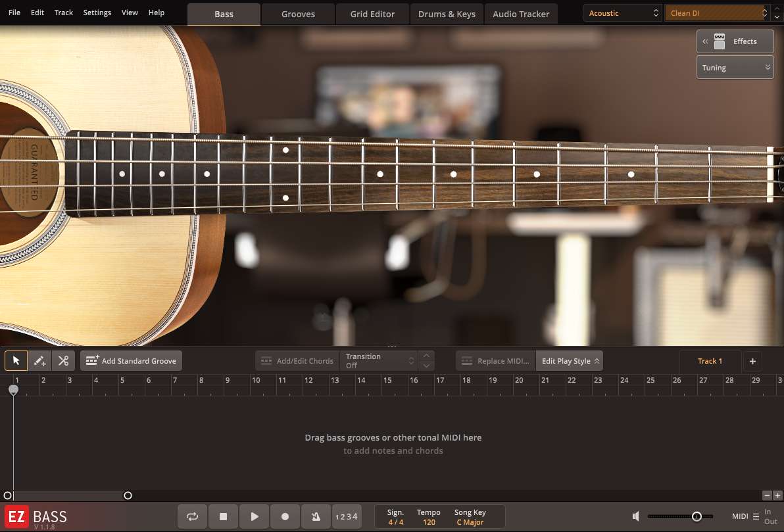
Task: Open the Clean DI preset dropdown
Action: [717, 12]
